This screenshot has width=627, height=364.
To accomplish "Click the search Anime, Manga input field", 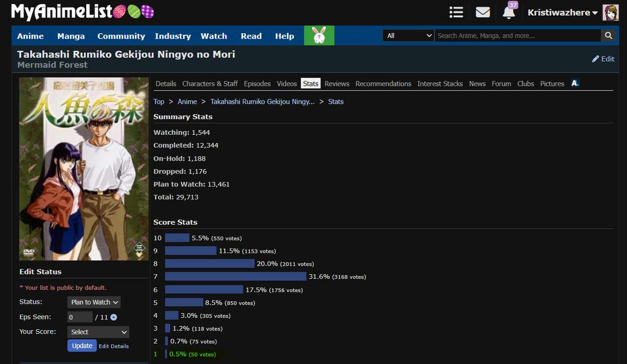I will point(518,36).
